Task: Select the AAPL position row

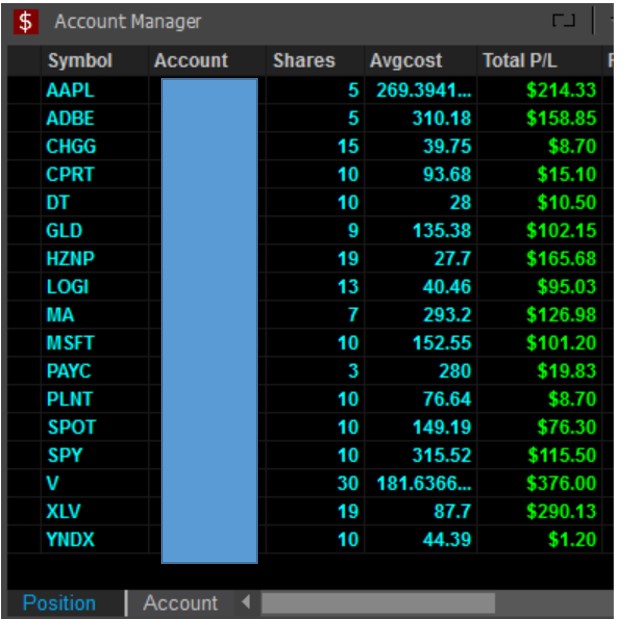Action: click(x=69, y=90)
